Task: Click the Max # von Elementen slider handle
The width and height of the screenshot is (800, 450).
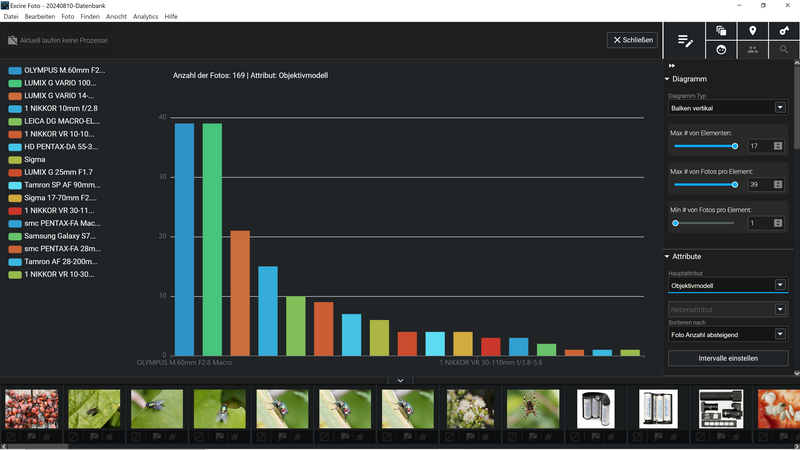Action: [x=735, y=146]
